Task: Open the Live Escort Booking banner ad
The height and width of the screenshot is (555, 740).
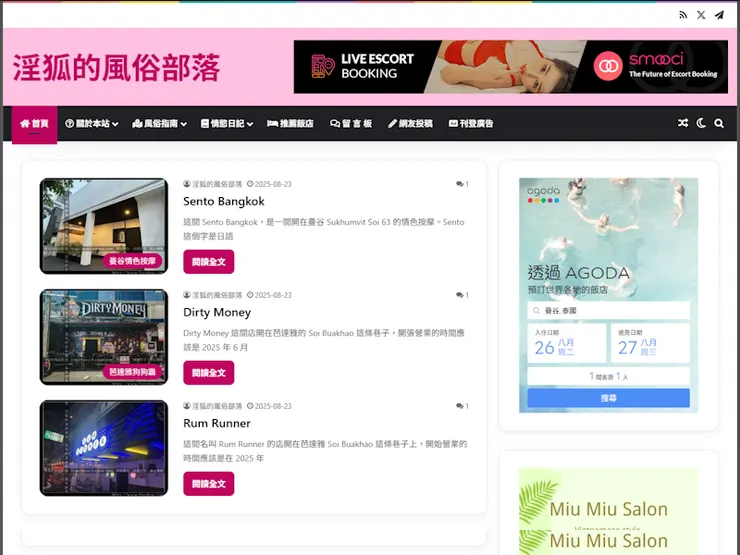Action: (511, 67)
